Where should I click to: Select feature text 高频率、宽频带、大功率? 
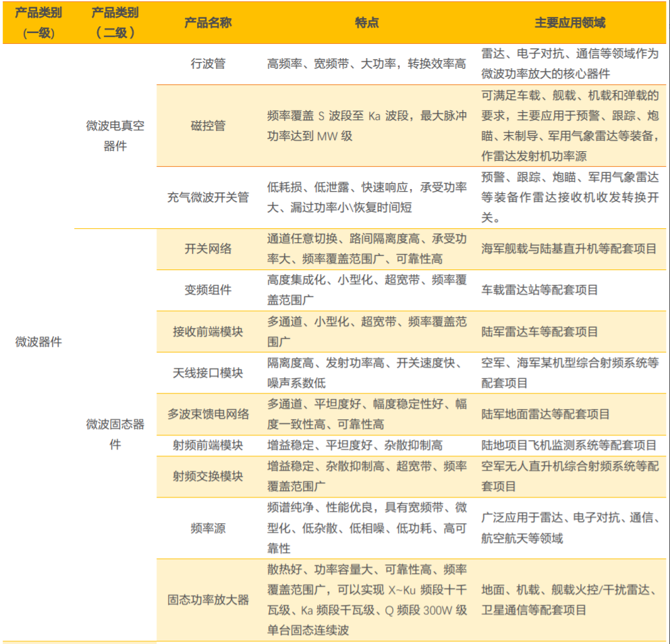(331, 63)
